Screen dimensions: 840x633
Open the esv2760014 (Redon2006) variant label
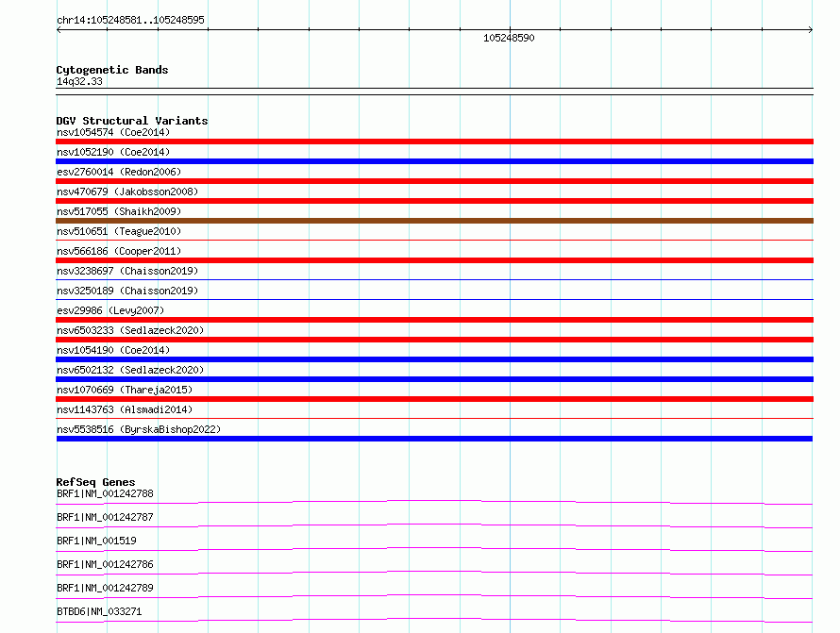[x=119, y=172]
